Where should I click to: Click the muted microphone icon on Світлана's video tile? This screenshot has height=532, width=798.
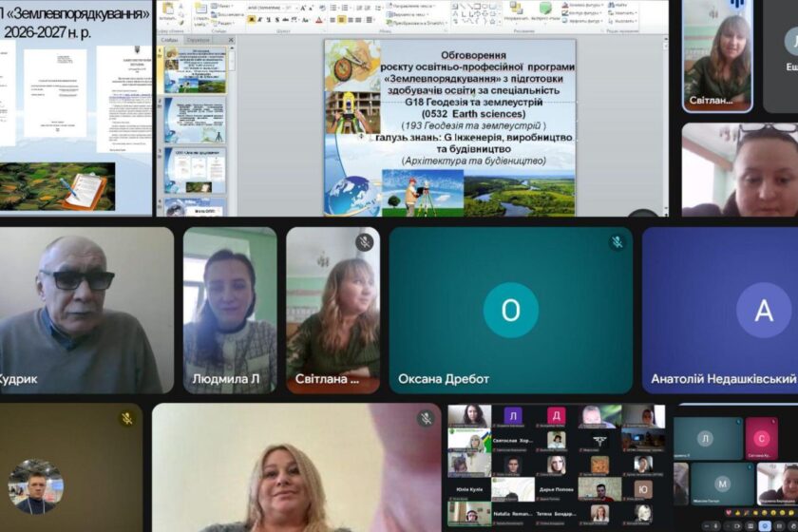364,242
